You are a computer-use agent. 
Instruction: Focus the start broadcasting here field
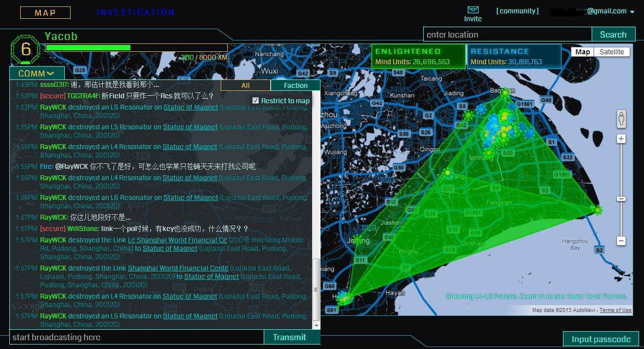137,338
